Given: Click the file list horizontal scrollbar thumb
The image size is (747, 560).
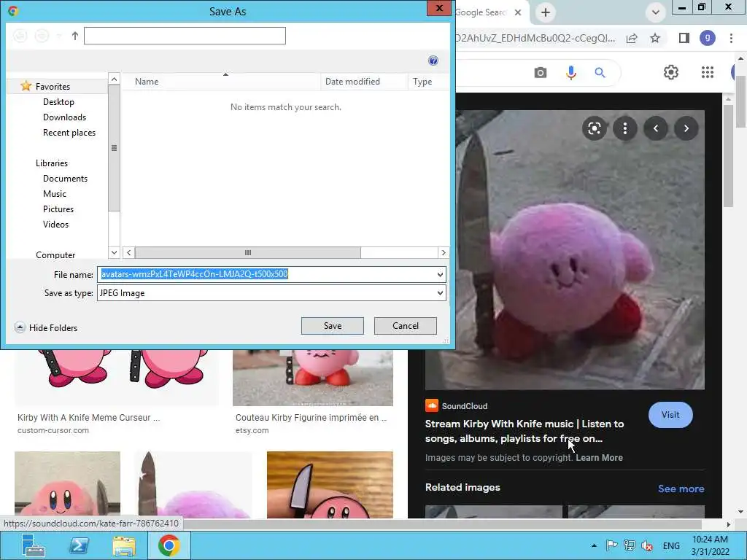Looking at the screenshot, I should click(x=248, y=252).
